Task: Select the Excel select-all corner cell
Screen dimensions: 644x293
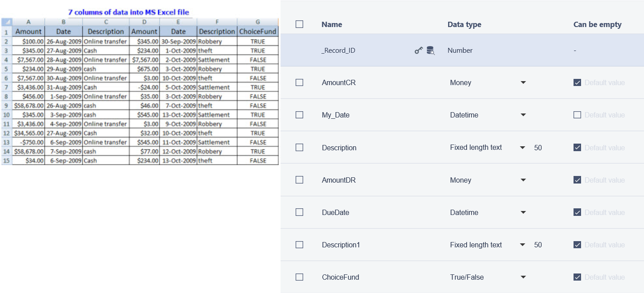Action: (x=6, y=22)
